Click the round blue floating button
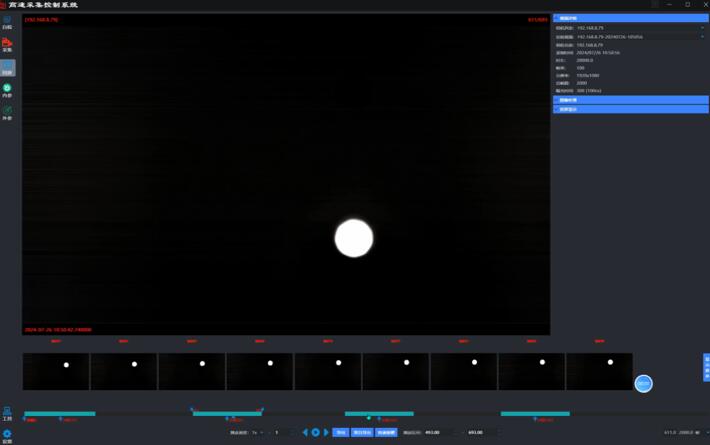Screen dimensions: 710x445 pyautogui.click(x=643, y=383)
